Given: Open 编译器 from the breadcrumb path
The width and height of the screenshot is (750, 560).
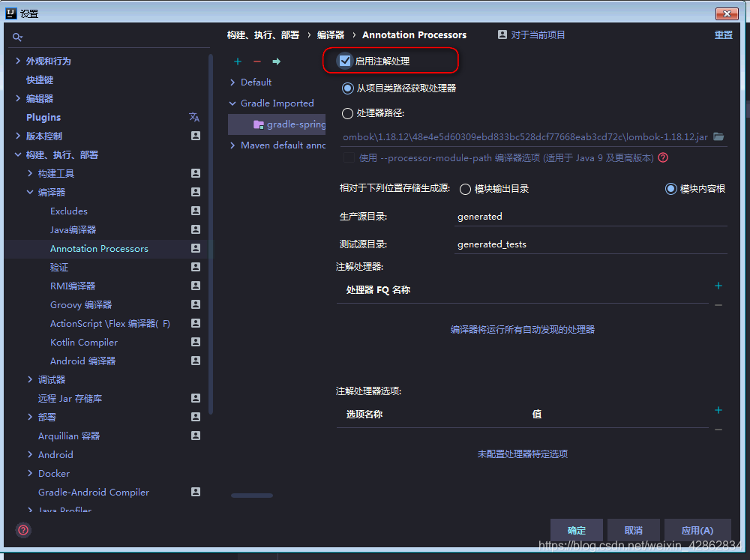Looking at the screenshot, I should click(x=330, y=34).
